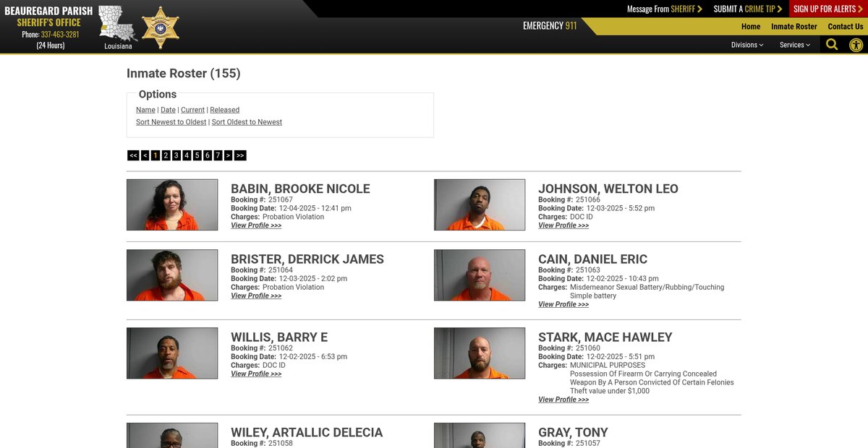The width and height of the screenshot is (868, 448).
Task: Open Babin, Brooke Nicole mugshot thumbnail
Action: tap(172, 205)
